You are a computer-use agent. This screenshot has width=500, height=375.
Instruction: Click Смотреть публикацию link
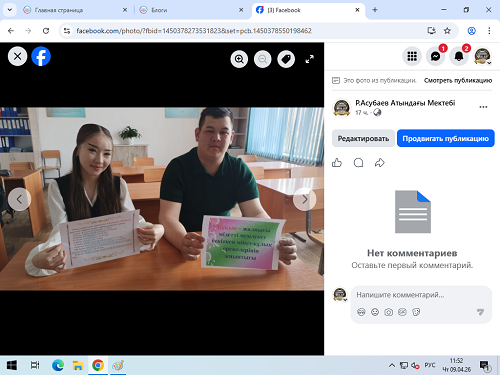click(x=458, y=80)
